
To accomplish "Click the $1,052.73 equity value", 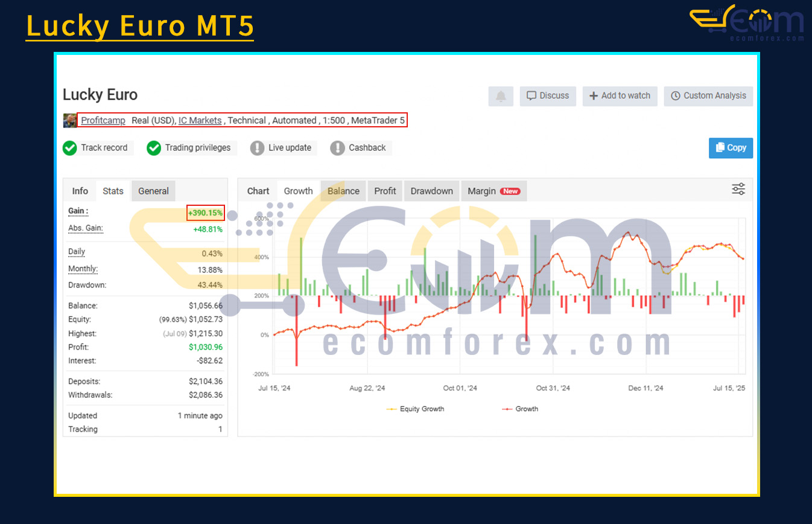I will 206,319.
